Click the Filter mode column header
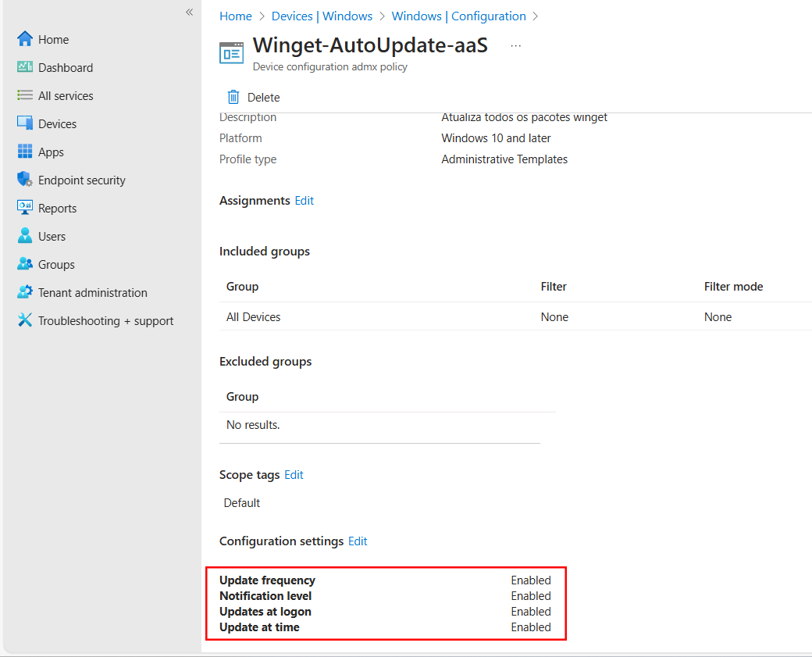812x657 pixels. pos(733,287)
